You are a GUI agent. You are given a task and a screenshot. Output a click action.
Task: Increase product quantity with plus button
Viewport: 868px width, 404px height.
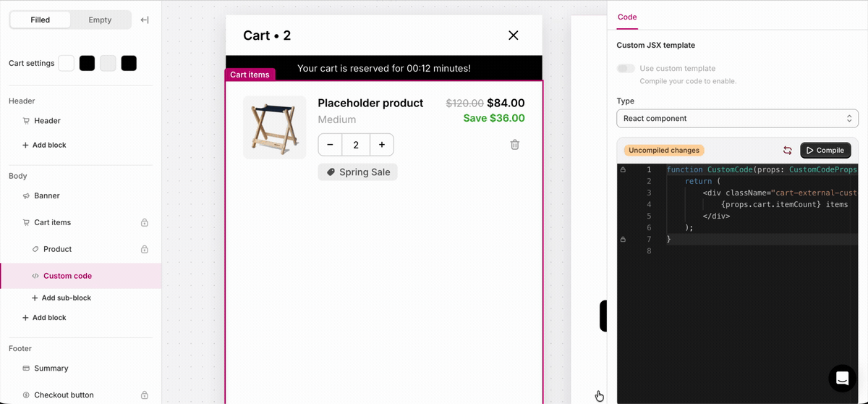click(x=382, y=145)
